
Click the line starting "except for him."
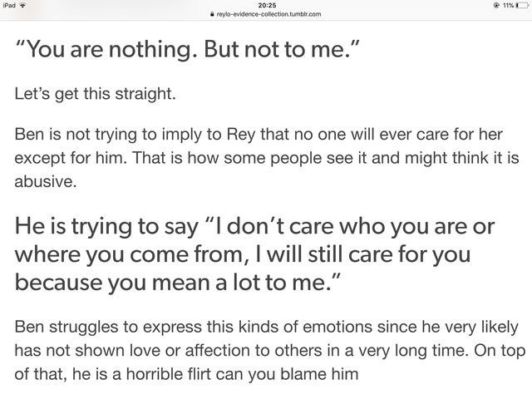[267, 158]
